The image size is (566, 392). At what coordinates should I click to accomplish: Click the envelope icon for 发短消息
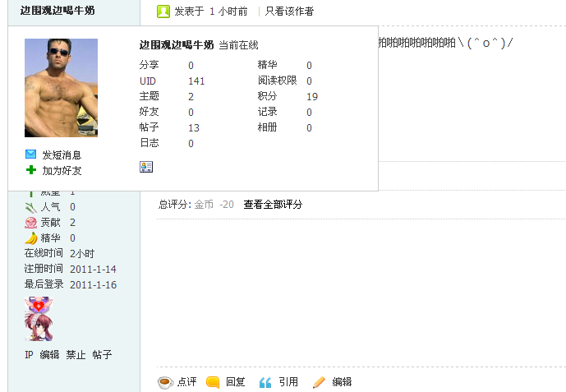31,154
